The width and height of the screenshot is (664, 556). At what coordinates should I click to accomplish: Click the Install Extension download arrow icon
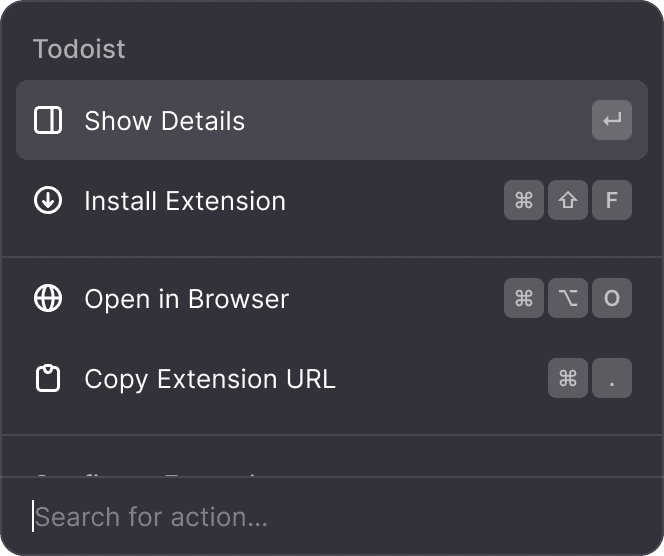click(48, 201)
